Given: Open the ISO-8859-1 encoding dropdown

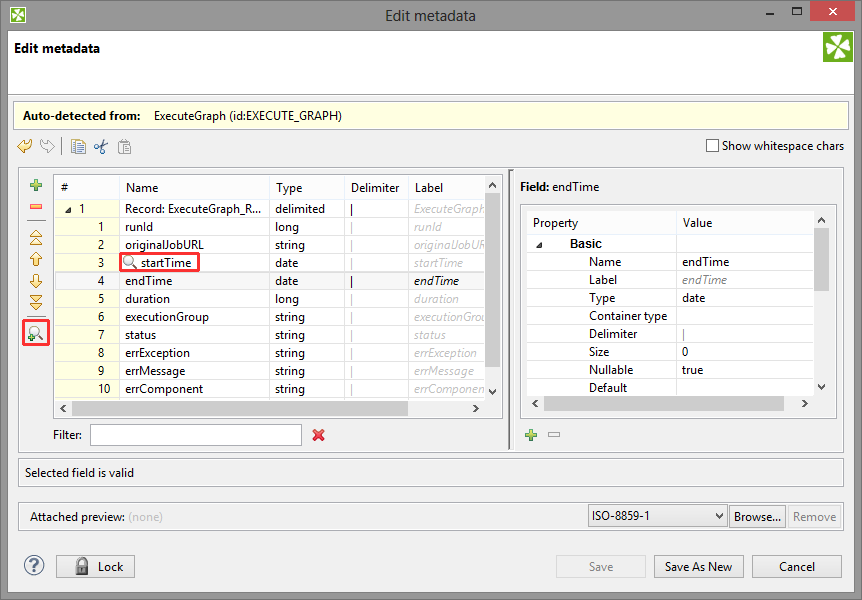Looking at the screenshot, I should [x=657, y=517].
